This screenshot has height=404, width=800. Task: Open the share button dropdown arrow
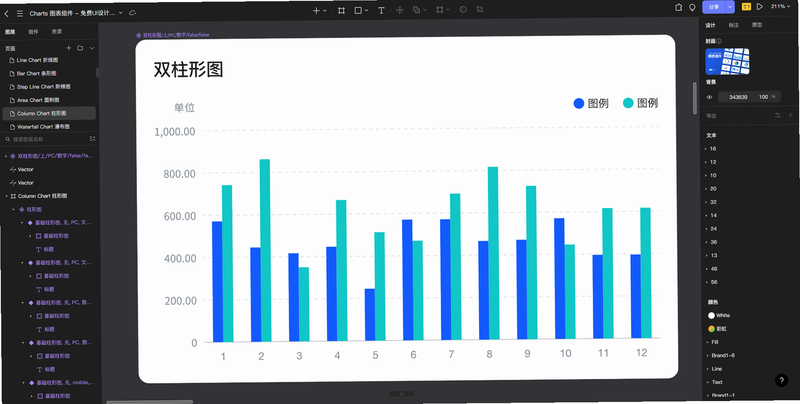(731, 7)
